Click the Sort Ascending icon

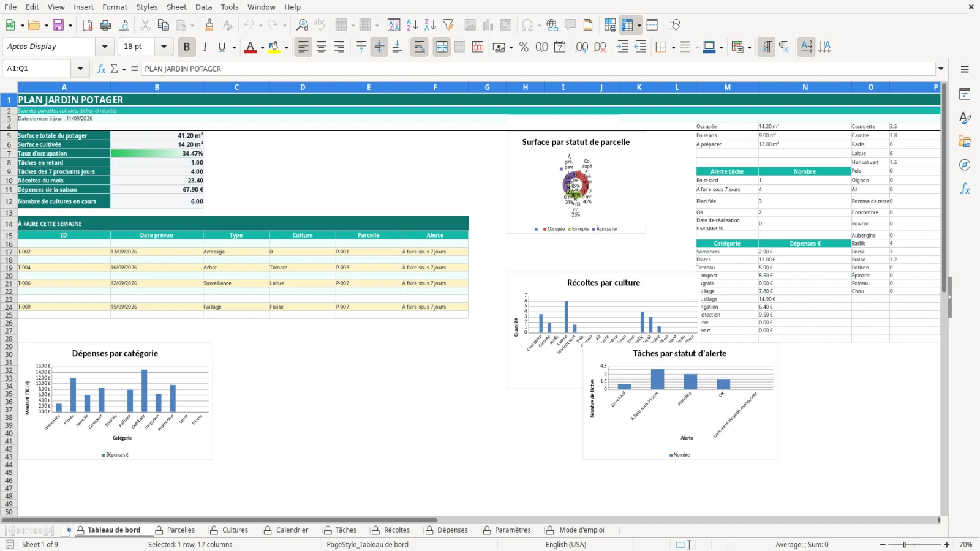click(412, 25)
